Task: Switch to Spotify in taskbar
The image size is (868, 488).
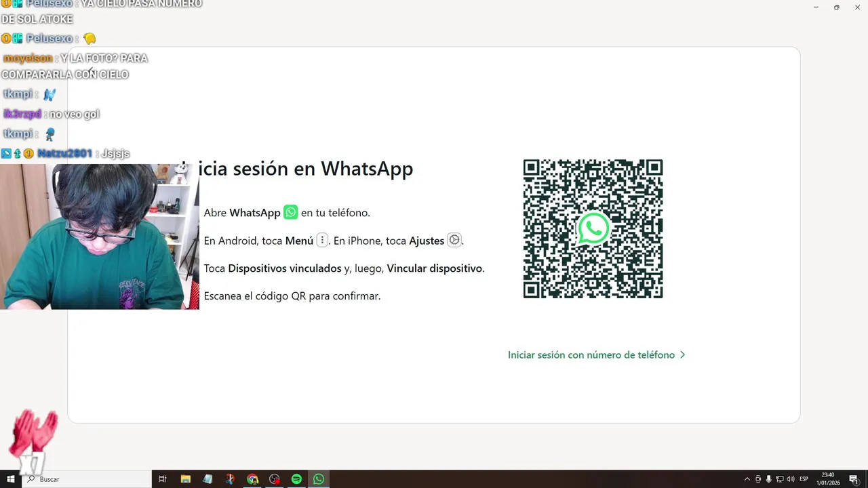Action: [x=296, y=479]
